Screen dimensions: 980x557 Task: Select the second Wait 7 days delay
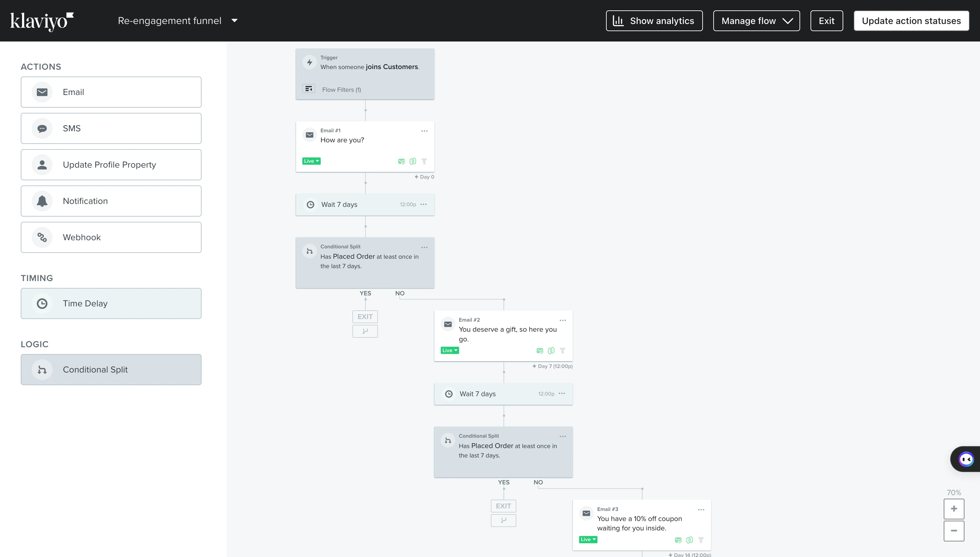tap(504, 394)
